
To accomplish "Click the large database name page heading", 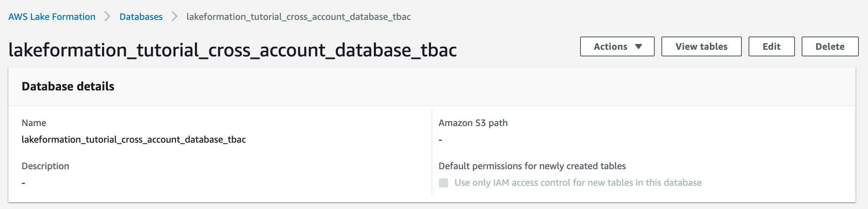I will [232, 50].
